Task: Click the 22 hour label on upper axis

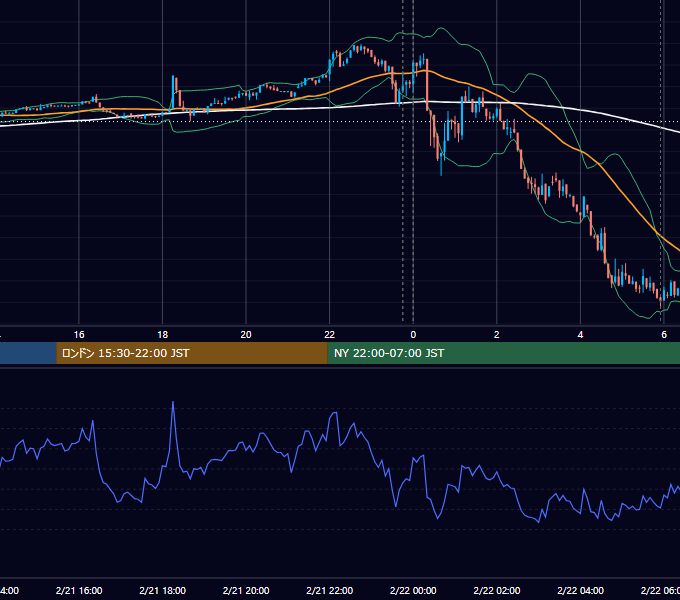Action: [x=330, y=335]
